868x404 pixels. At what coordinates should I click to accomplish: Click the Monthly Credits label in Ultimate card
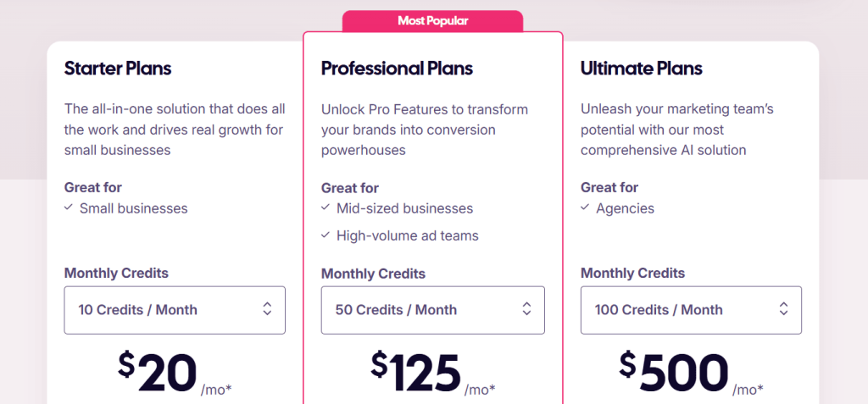[632, 273]
